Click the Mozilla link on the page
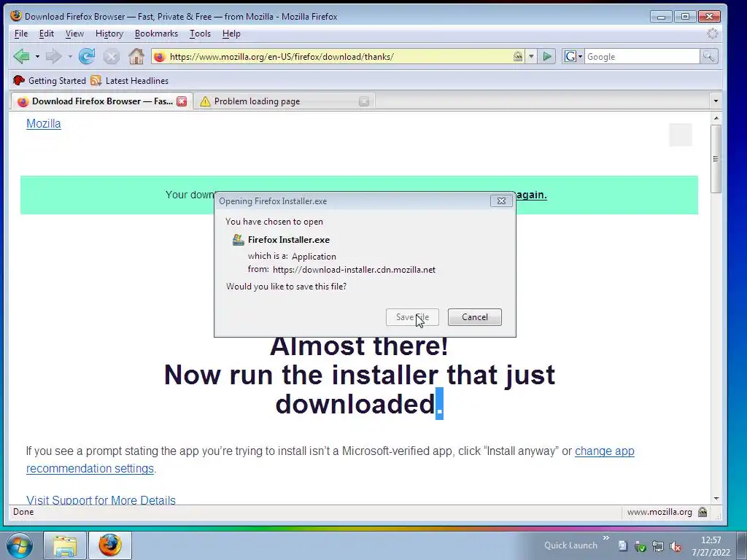 (43, 124)
